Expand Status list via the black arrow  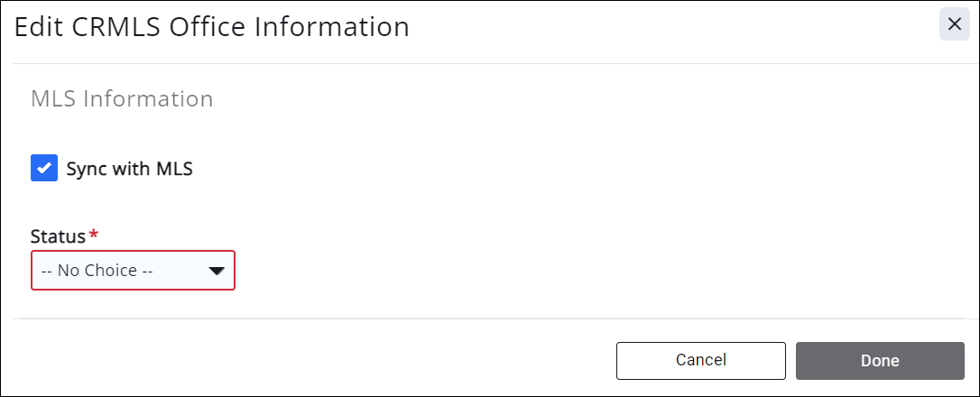(216, 270)
